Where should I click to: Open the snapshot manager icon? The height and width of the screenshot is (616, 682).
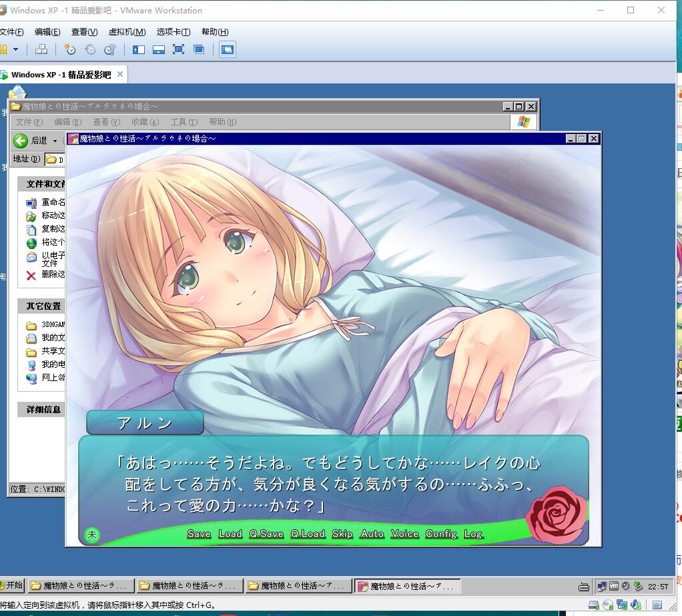tap(110, 49)
